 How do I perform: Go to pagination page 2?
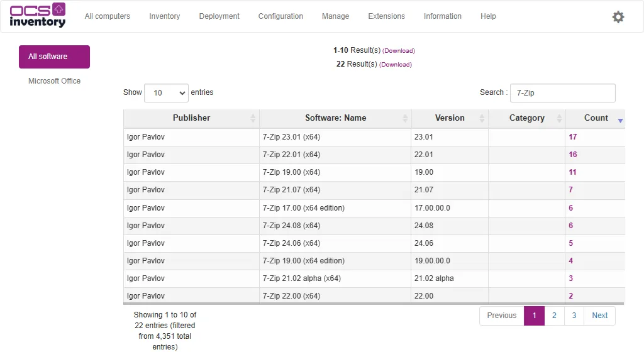coord(554,316)
